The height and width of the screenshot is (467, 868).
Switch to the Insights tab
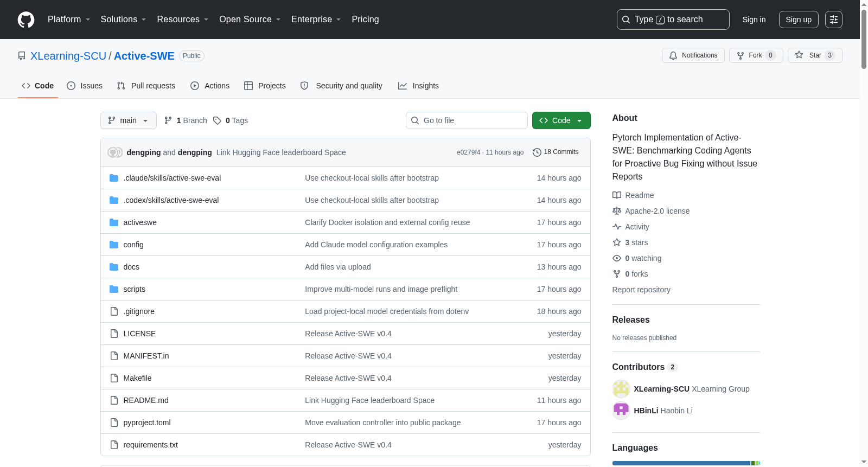tap(418, 86)
